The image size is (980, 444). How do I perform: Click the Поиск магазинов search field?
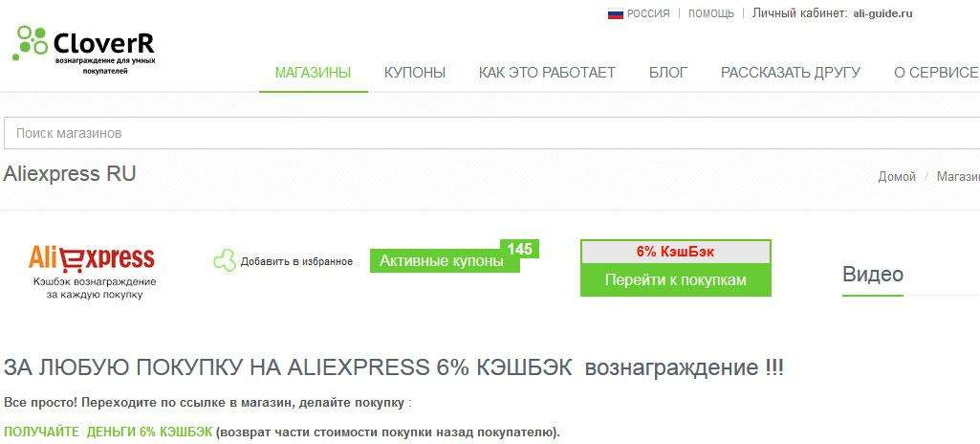coord(491,133)
